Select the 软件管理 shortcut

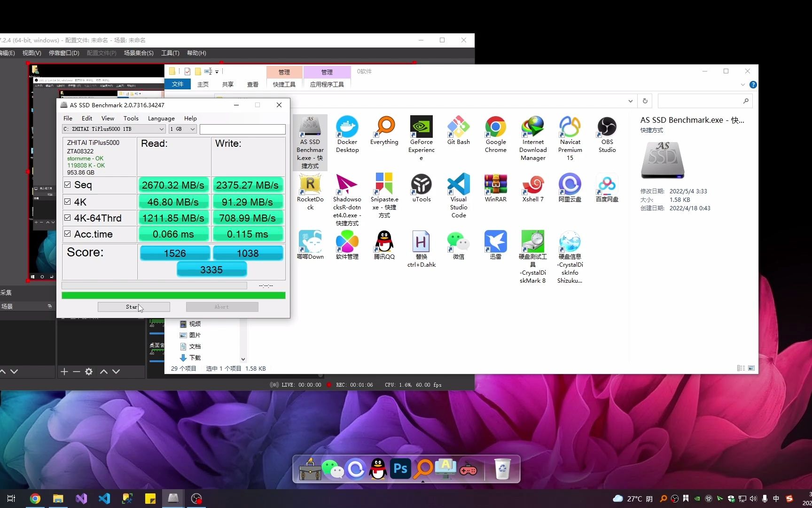pos(347,246)
